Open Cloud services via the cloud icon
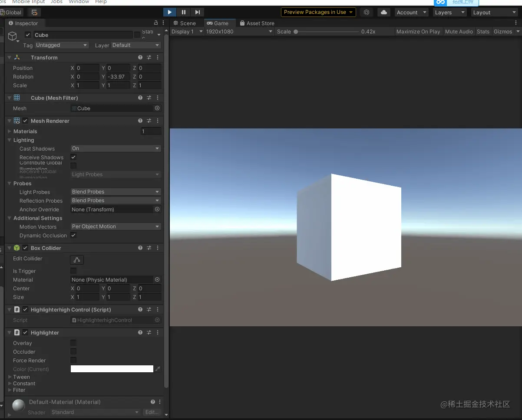The image size is (522, 420). click(x=383, y=12)
